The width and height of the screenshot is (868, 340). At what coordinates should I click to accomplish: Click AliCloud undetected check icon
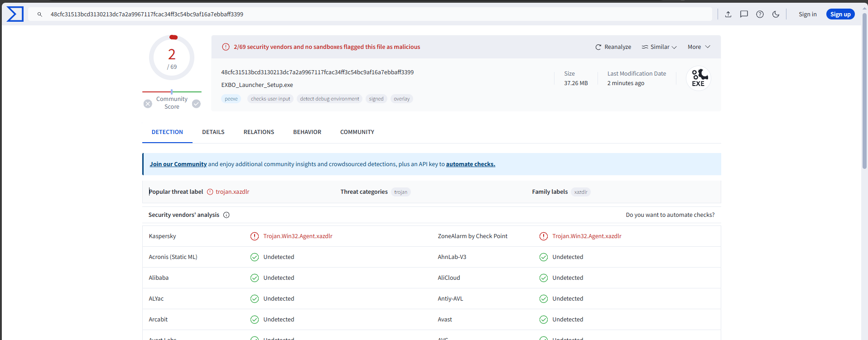(x=544, y=278)
